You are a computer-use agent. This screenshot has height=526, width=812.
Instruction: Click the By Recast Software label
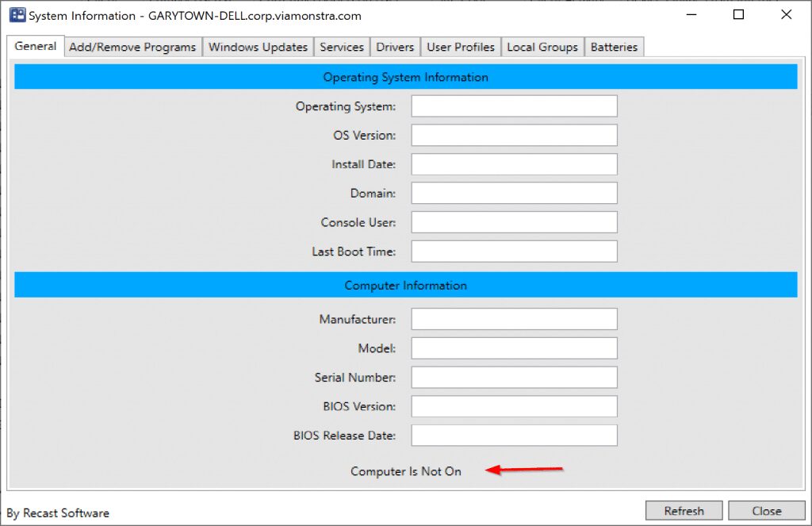56,513
